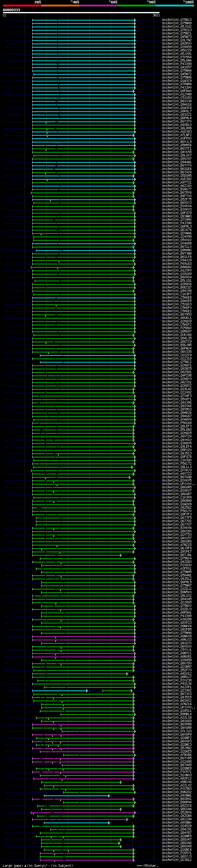Click label UniRef100_A4GU12
This screenshot has width=197, height=868.
pos(177,674)
